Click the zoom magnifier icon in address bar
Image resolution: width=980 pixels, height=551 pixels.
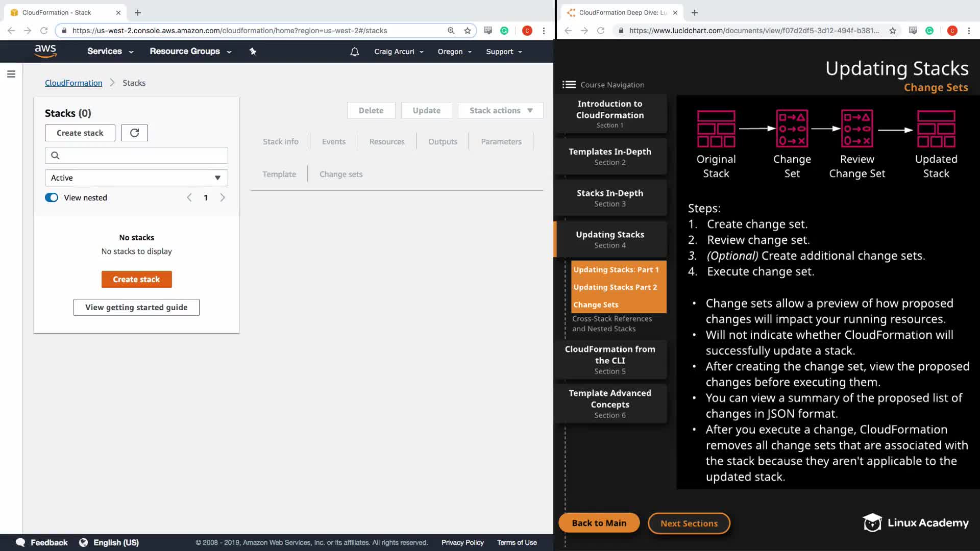451,31
